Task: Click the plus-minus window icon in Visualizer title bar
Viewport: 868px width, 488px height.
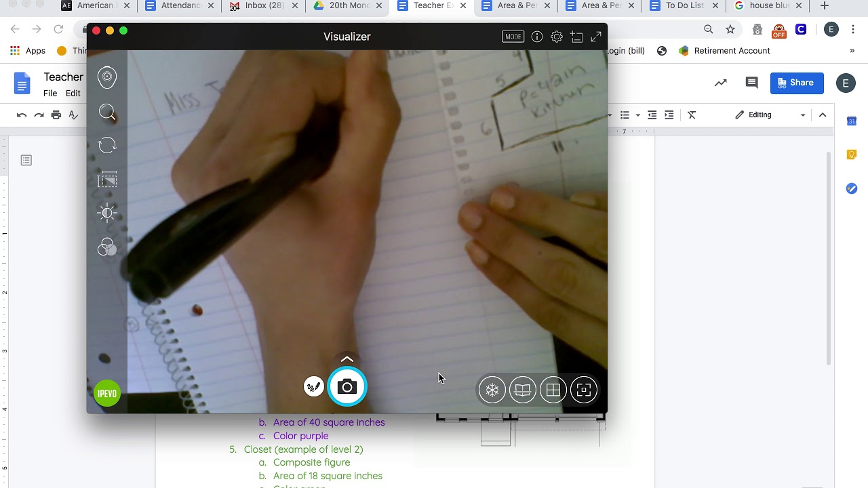Action: point(576,37)
